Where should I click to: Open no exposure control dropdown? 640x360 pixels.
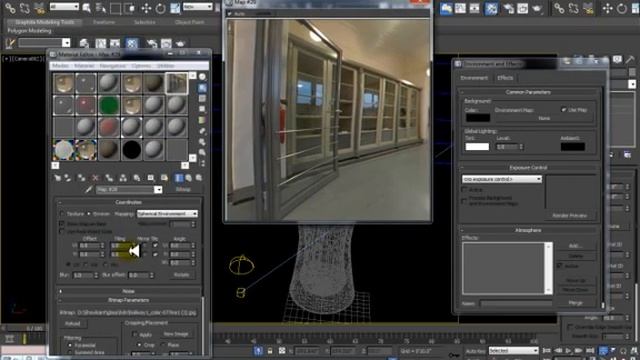(502, 179)
